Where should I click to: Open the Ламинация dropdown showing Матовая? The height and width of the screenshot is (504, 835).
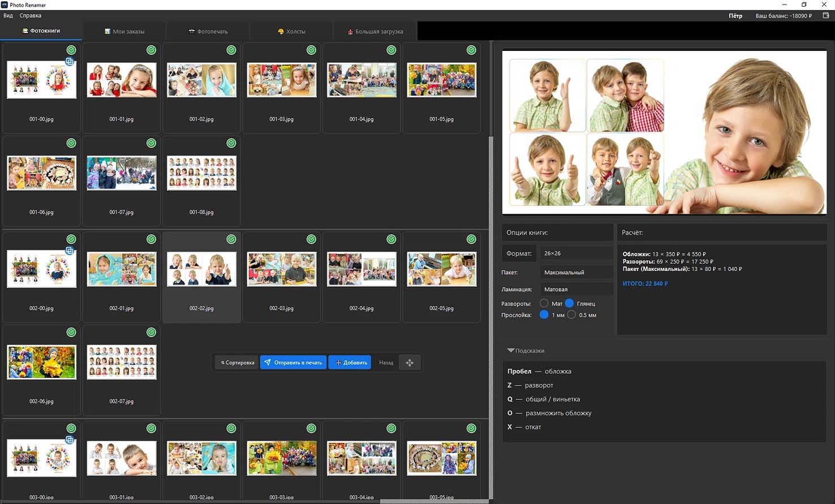[x=576, y=289]
